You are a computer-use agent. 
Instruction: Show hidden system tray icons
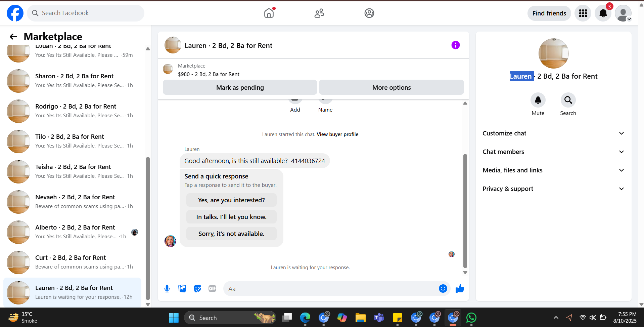(x=556, y=318)
